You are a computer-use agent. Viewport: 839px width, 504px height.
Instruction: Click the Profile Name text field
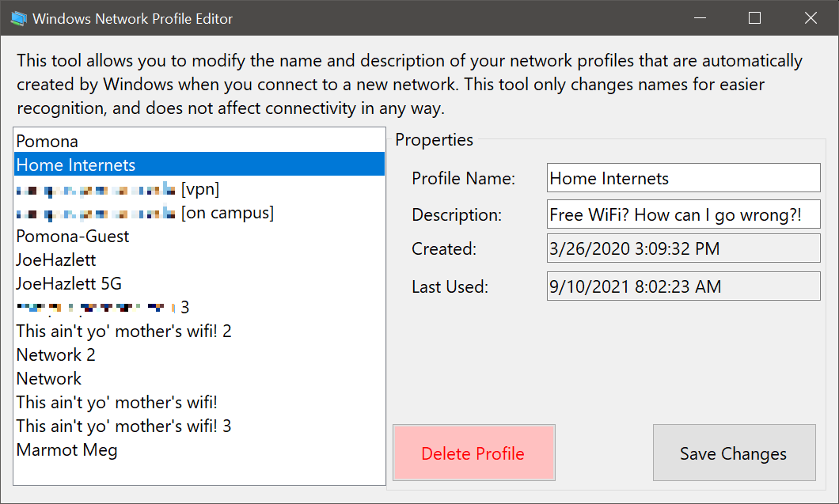[683, 178]
